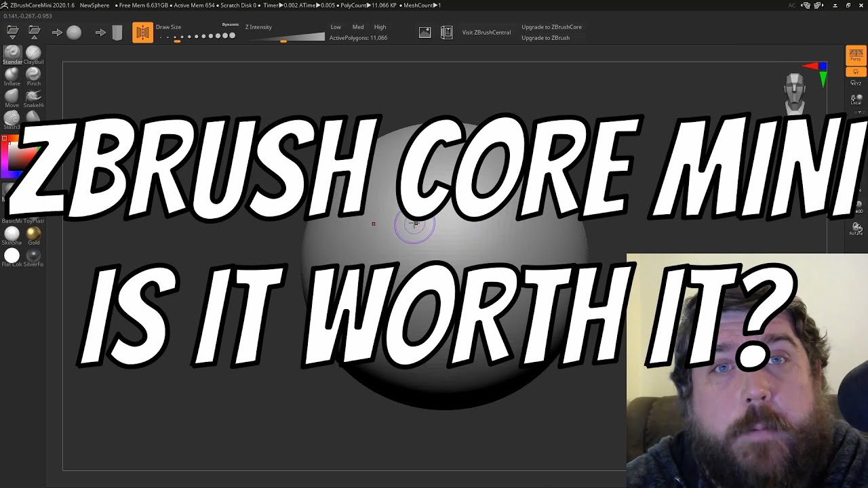Select the Pinch brush

[x=33, y=77]
